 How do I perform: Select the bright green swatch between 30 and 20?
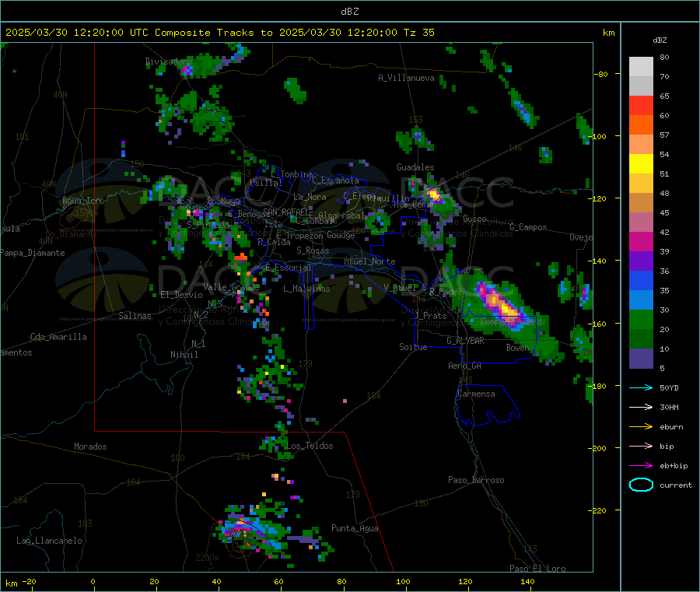pos(641,319)
